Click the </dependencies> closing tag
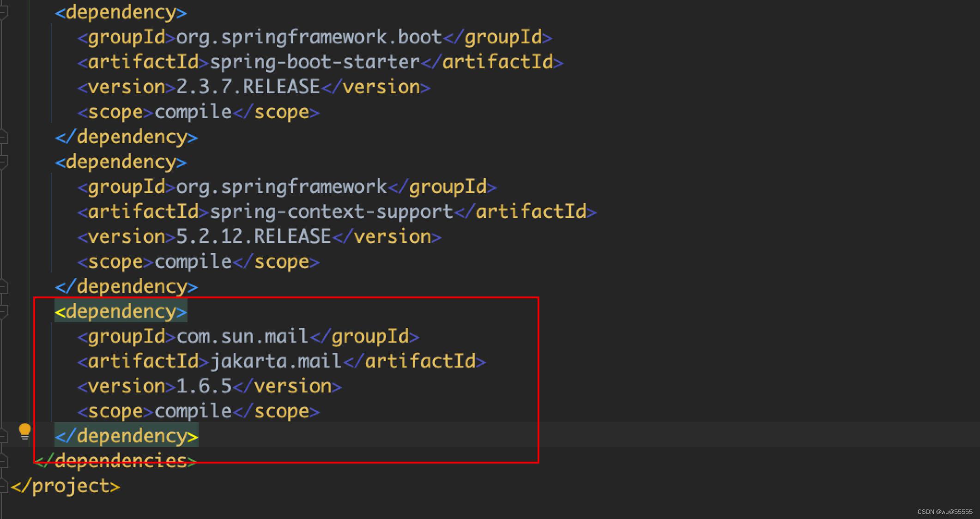The height and width of the screenshot is (519, 980). coord(115,461)
